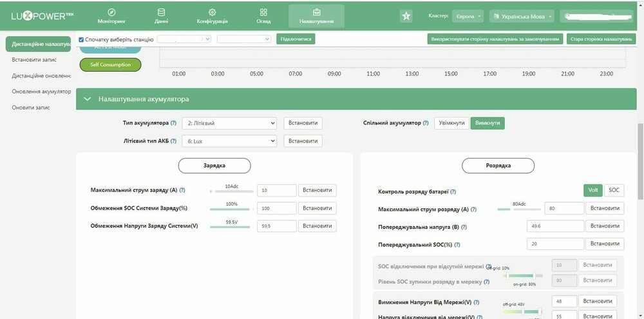Click help icon for Літієвий тип АКБ
Screen dimensions: 644x319
tap(174, 141)
